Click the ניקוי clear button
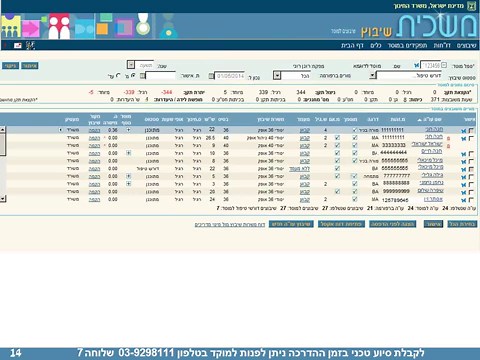This screenshot has width=480, height=360. (x=10, y=66)
